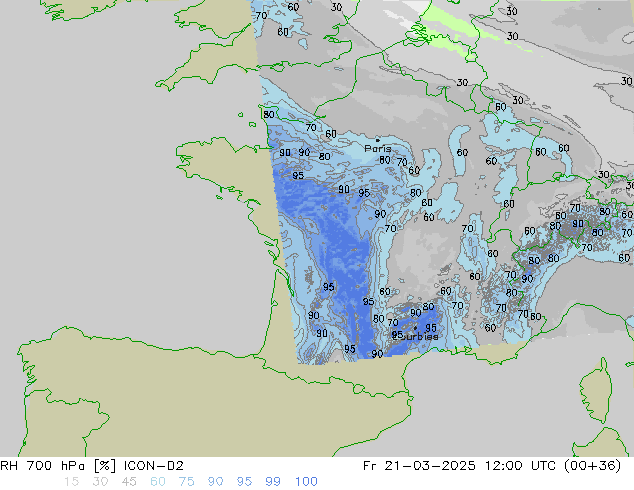This screenshot has width=634, height=490.
Task: Click the 95 contour label right of the southern city dot
Action: point(431,328)
